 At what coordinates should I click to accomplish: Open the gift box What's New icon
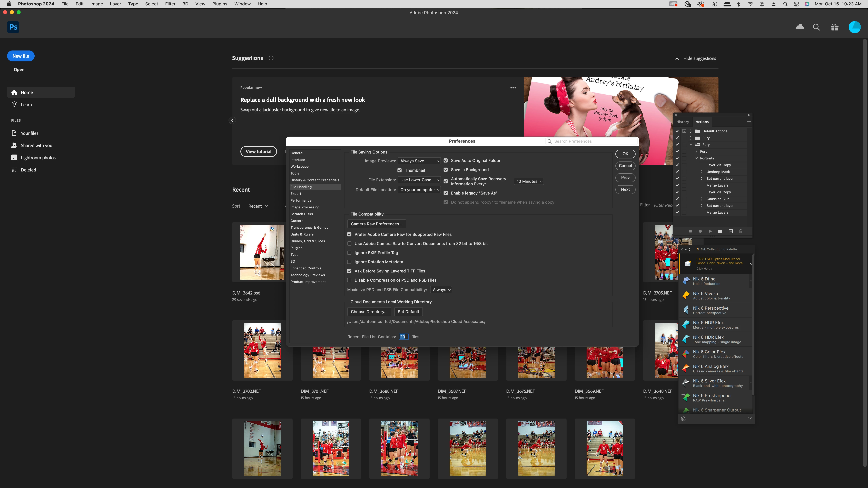point(834,27)
